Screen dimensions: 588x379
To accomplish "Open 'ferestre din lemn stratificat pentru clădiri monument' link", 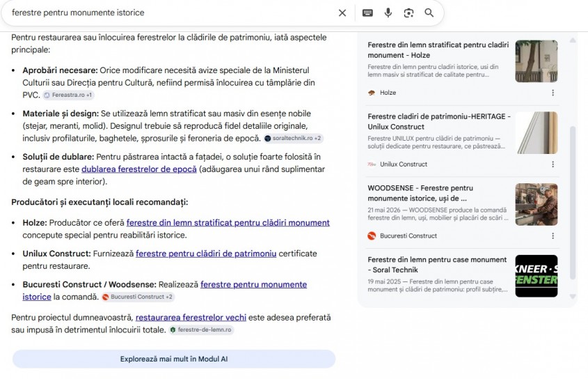I will pyautogui.click(x=228, y=223).
